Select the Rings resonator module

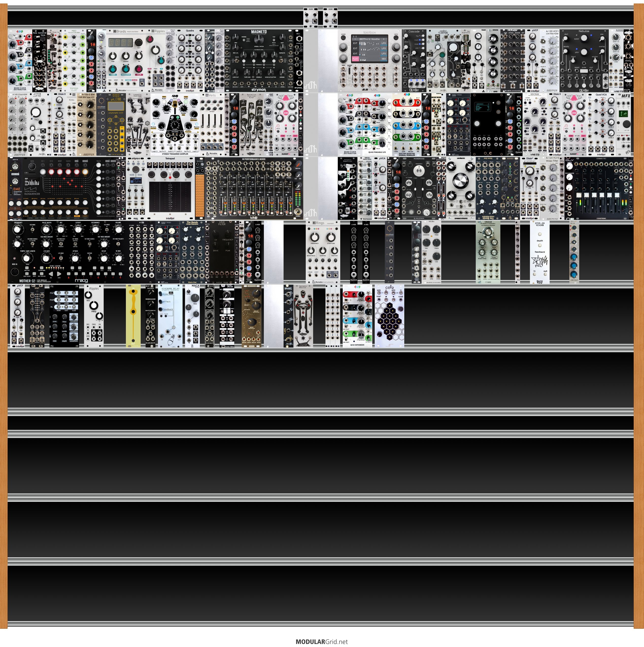[323, 252]
